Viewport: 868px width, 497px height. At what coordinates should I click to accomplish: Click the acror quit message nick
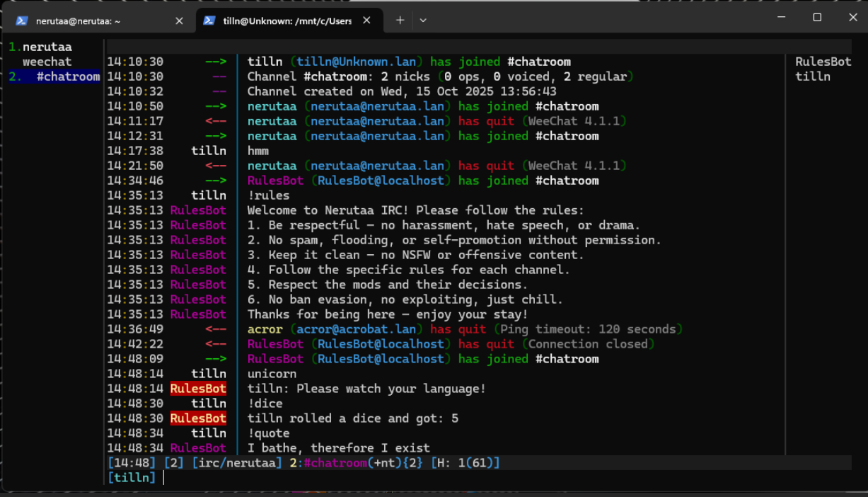tap(265, 329)
